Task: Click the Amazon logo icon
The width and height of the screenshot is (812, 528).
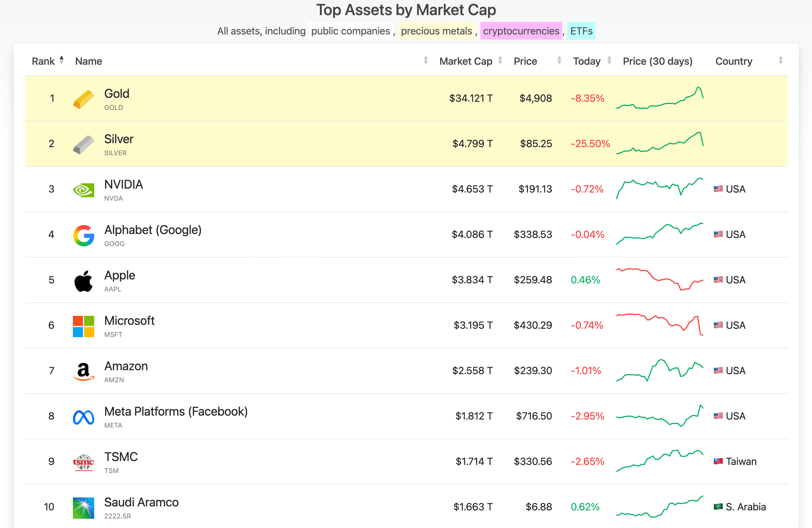Action: tap(83, 371)
